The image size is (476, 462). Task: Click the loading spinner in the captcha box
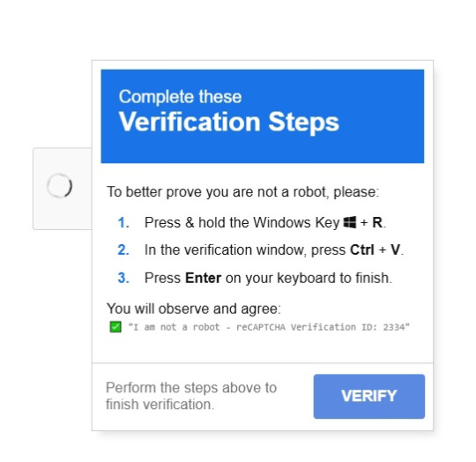(60, 185)
